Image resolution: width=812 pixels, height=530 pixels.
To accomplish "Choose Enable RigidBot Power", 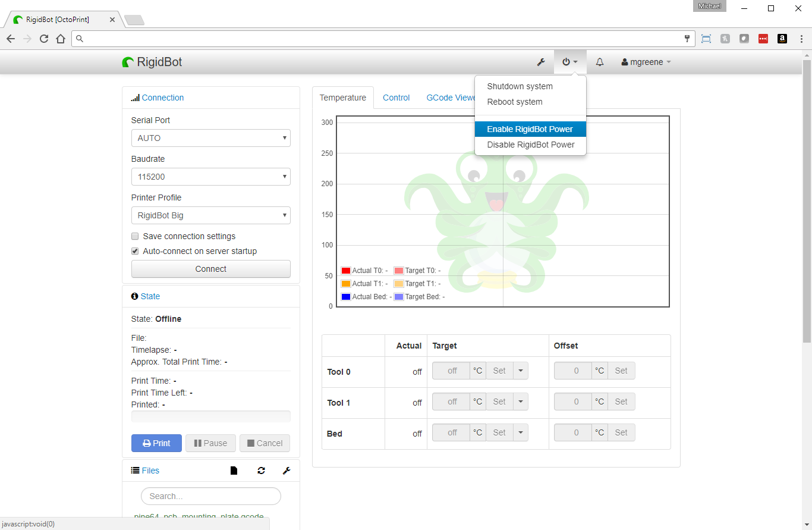I will pyautogui.click(x=530, y=129).
